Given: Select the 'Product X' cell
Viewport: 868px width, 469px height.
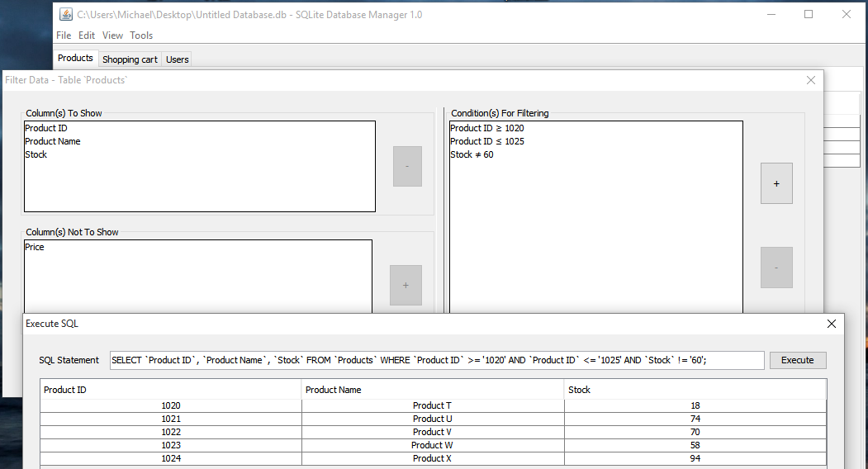Looking at the screenshot, I should click(x=432, y=458).
